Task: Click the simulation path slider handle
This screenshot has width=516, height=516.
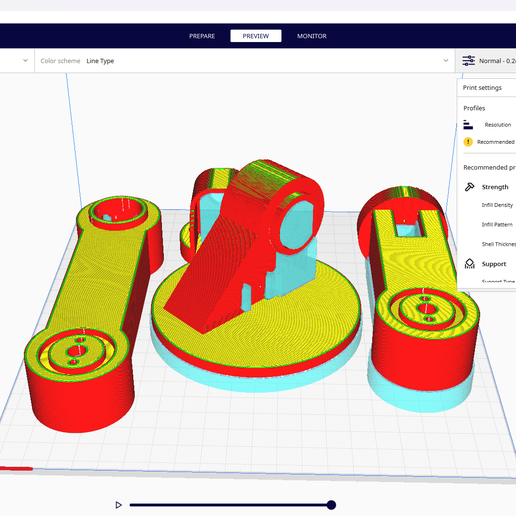Action: click(331, 505)
